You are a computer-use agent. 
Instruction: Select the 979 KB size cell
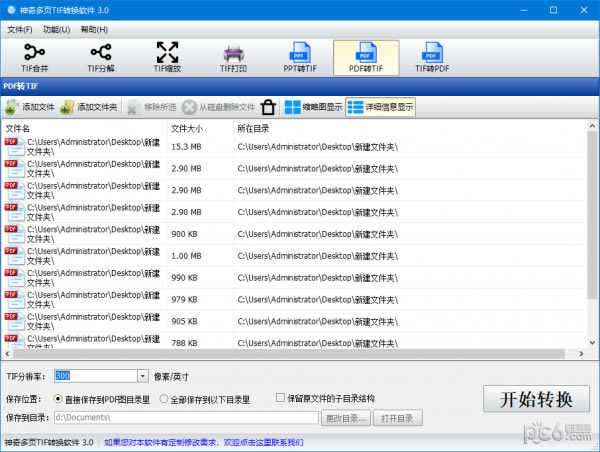184,299
